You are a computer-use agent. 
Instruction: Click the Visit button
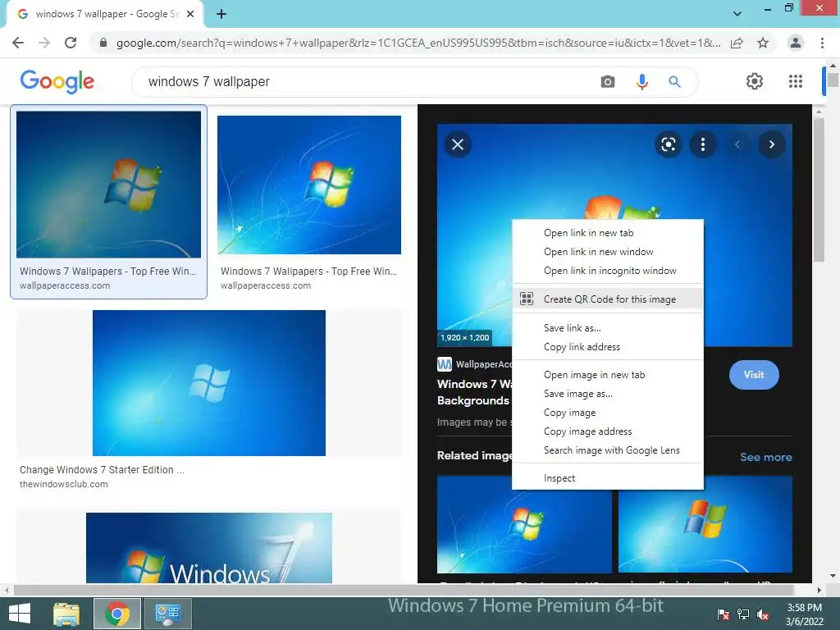click(754, 374)
